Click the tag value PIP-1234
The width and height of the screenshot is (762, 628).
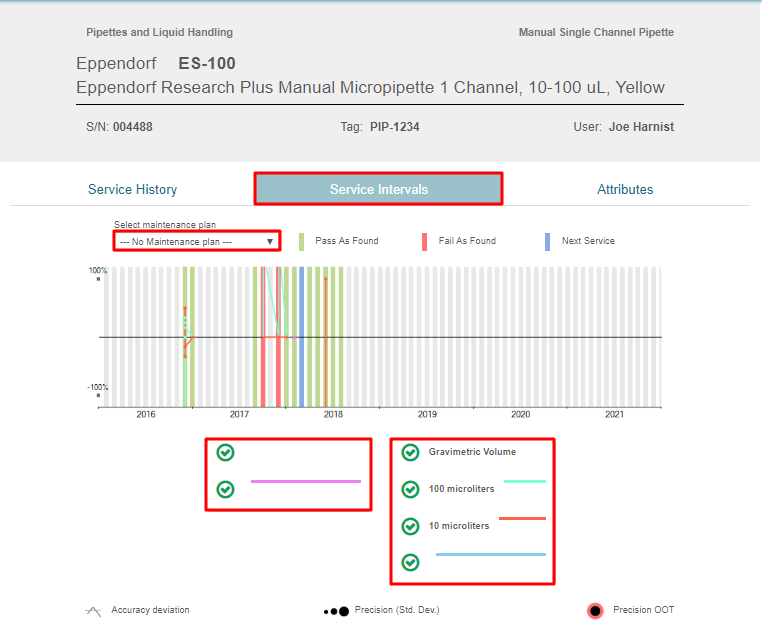click(x=395, y=127)
